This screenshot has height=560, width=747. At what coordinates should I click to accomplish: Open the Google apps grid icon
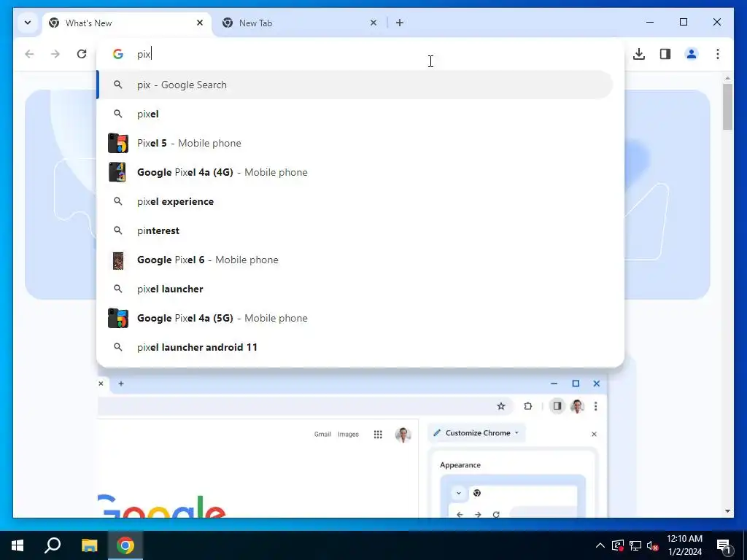[x=378, y=435]
